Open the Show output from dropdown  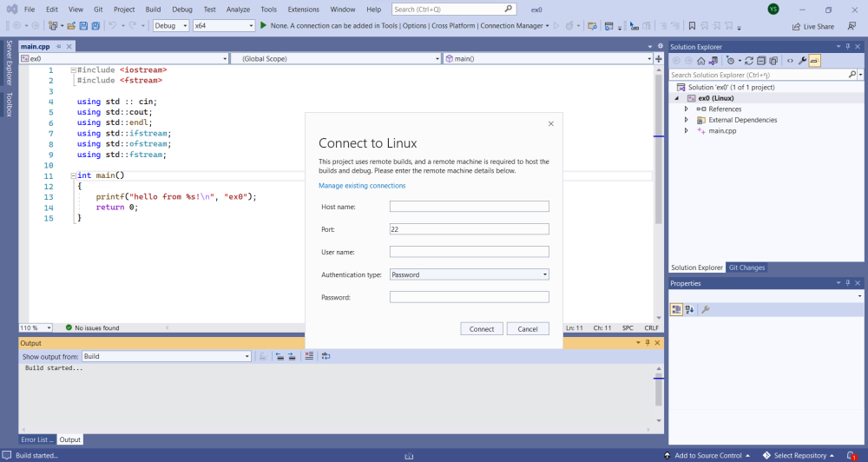click(167, 356)
